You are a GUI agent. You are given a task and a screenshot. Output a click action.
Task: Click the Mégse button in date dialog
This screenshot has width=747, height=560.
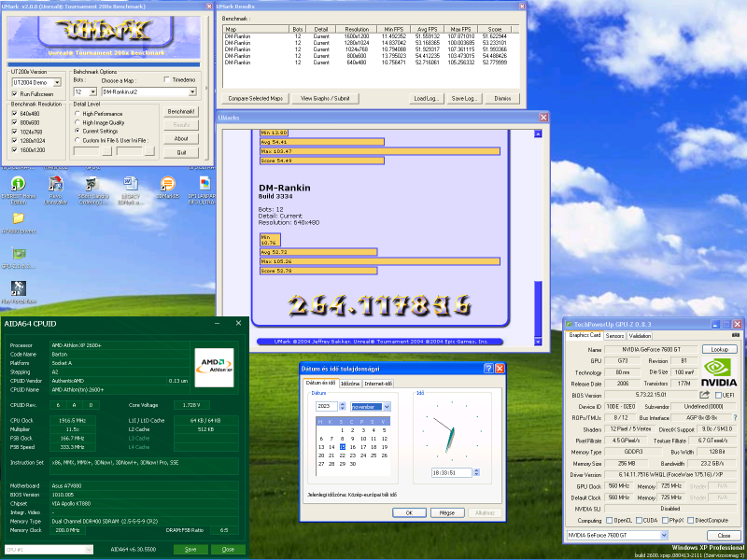pyautogui.click(x=447, y=512)
